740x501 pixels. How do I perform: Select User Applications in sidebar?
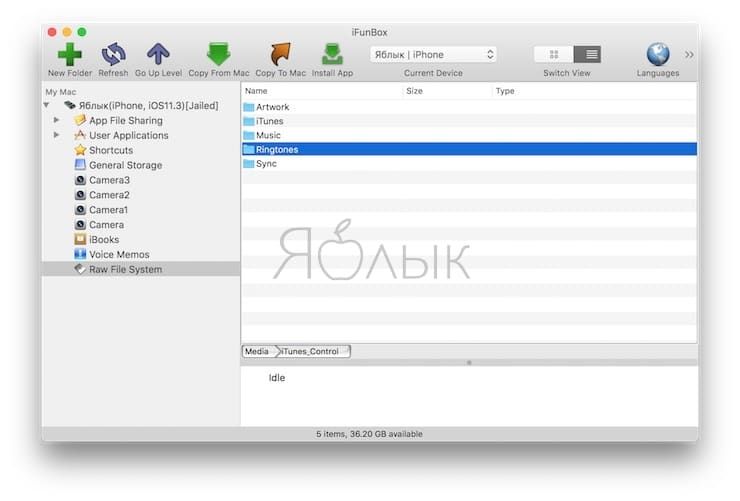[x=129, y=135]
